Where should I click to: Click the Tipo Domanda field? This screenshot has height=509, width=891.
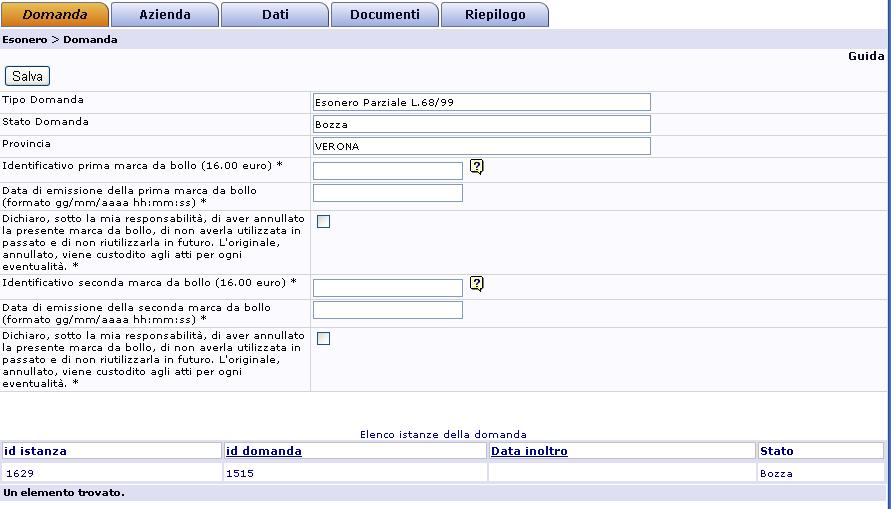pos(481,102)
